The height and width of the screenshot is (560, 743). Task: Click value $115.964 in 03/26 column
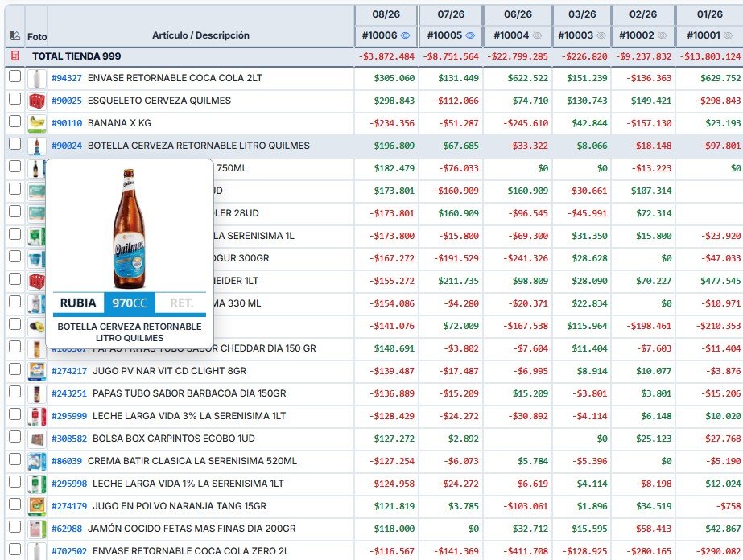click(x=587, y=326)
